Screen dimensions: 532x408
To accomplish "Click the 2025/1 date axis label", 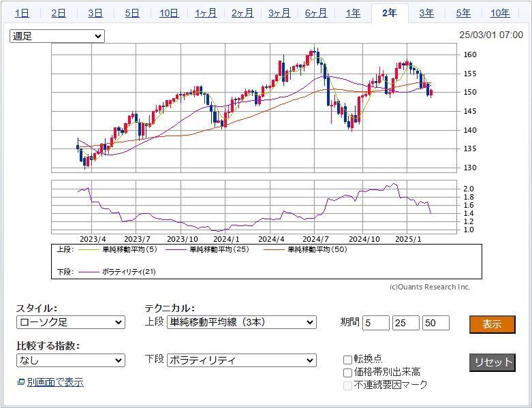I will pos(408,239).
